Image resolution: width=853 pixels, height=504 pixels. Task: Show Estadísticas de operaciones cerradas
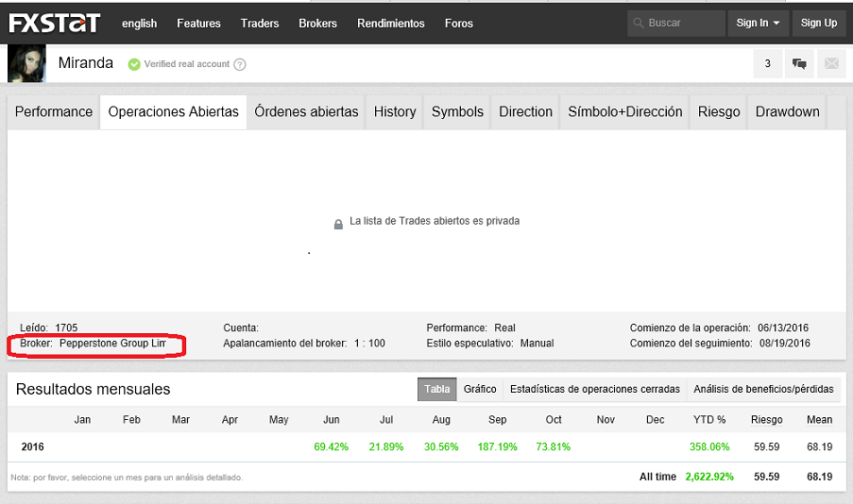594,389
